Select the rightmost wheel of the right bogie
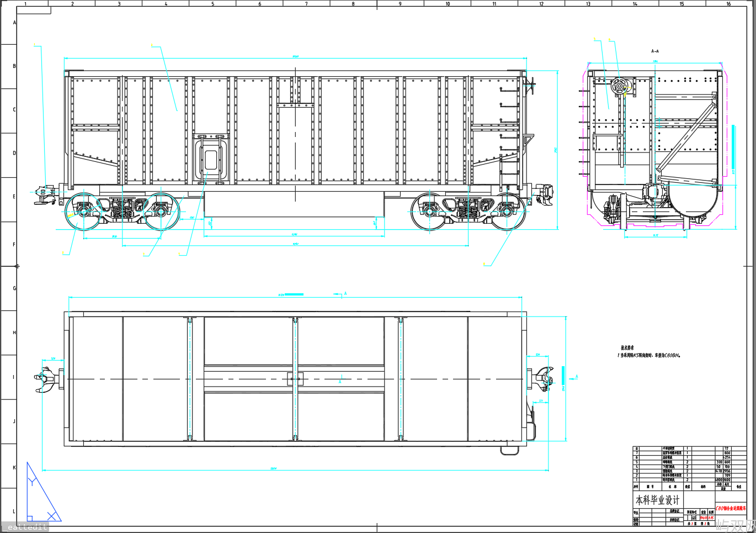Screen dimensions: 756x533 pyautogui.click(x=507, y=212)
